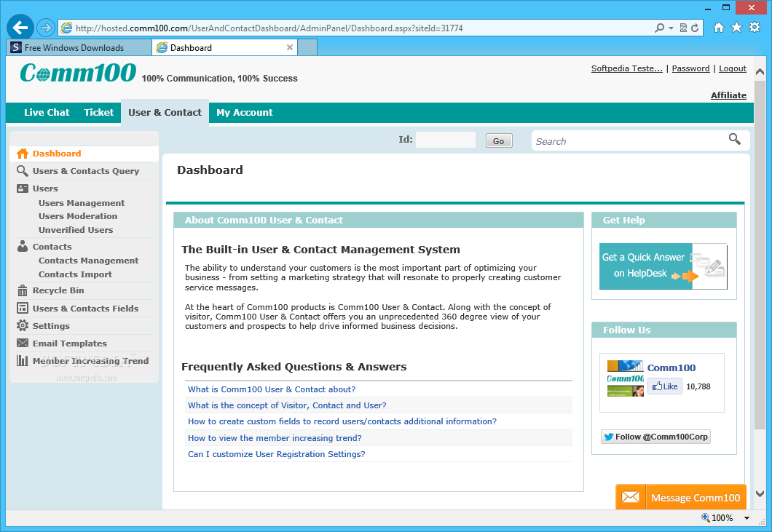The image size is (772, 532).
Task: Click the Comm100 Facebook page thumbnail
Action: point(626,378)
